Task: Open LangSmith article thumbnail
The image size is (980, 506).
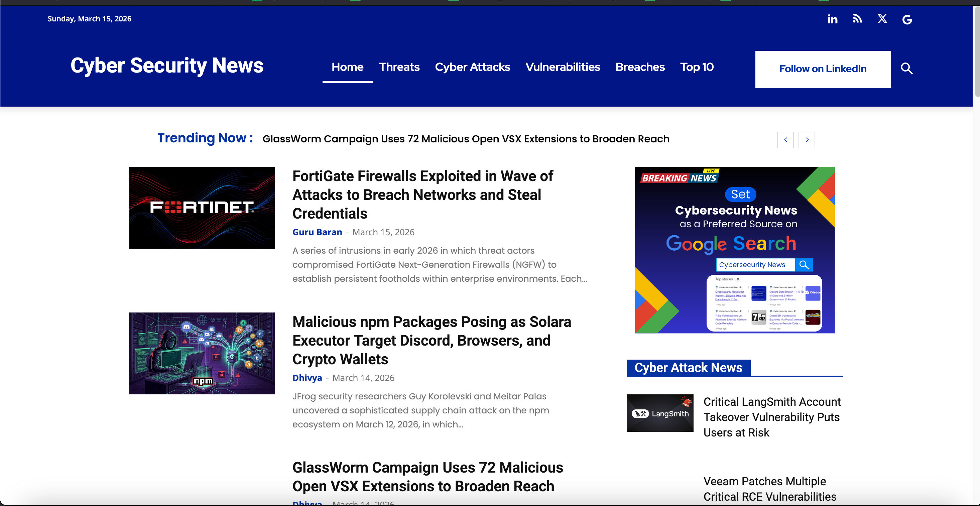Action: point(660,413)
